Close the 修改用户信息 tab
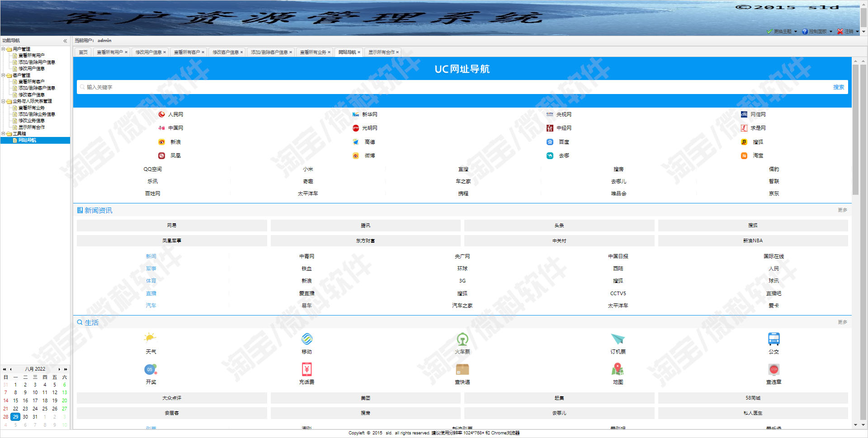The image size is (868, 438). click(x=165, y=52)
